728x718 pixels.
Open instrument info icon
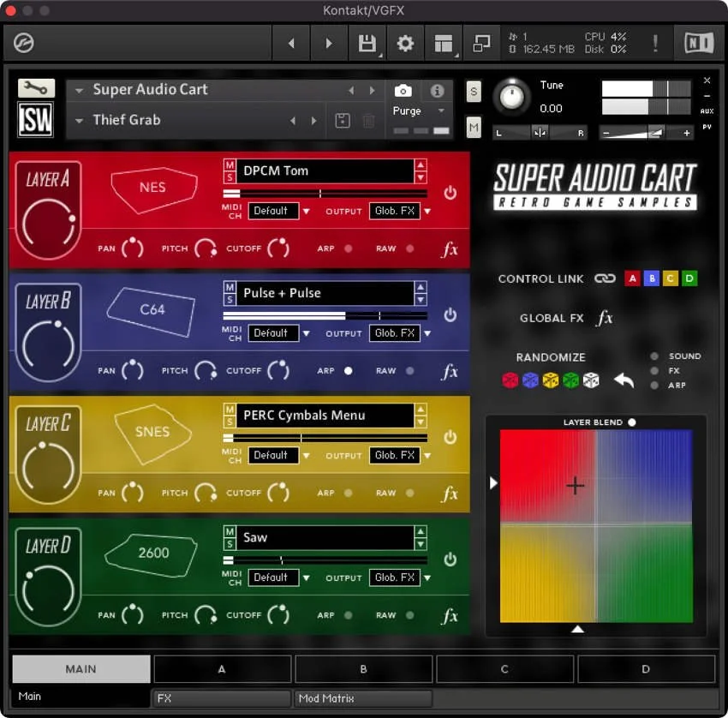[437, 91]
